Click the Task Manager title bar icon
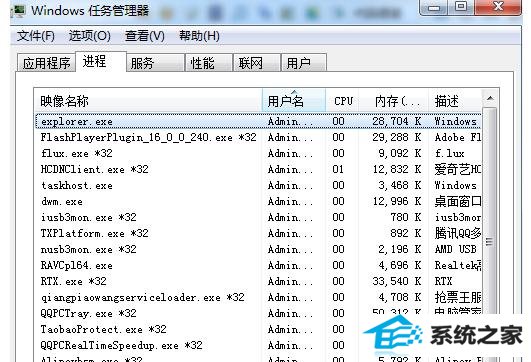 [19, 10]
